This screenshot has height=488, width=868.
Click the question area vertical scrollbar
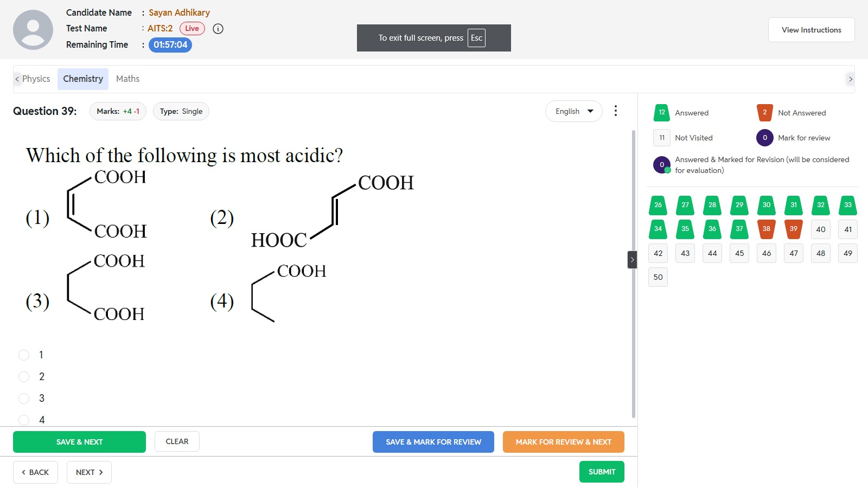pyautogui.click(x=633, y=274)
